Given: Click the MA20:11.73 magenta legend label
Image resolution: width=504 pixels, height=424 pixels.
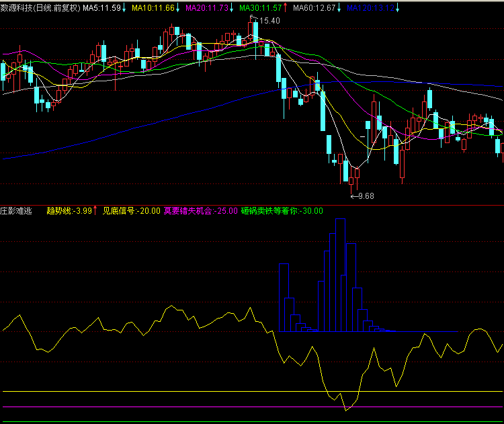Looking at the screenshot, I should (207, 8).
